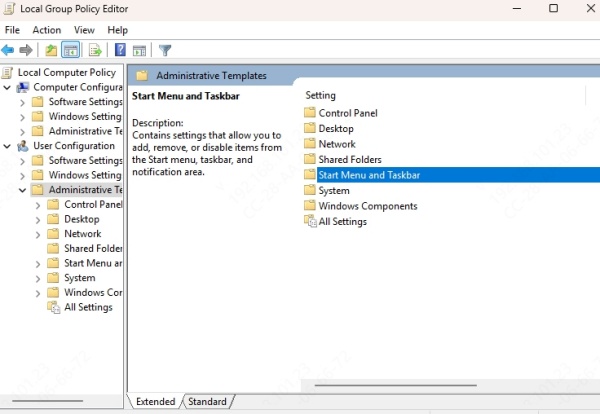This screenshot has width=600, height=414.
Task: Select System in Setting list
Action: (334, 190)
